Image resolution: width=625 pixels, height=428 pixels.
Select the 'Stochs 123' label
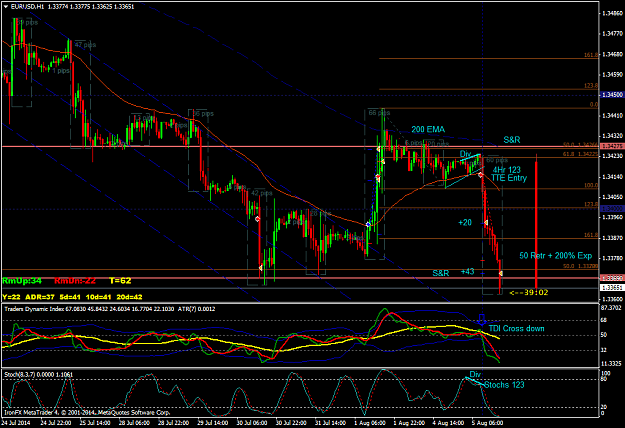pos(504,385)
